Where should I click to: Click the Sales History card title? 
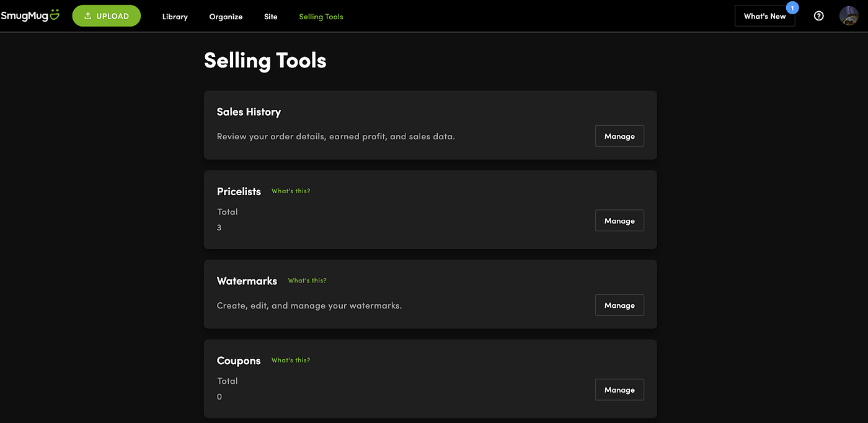click(249, 112)
